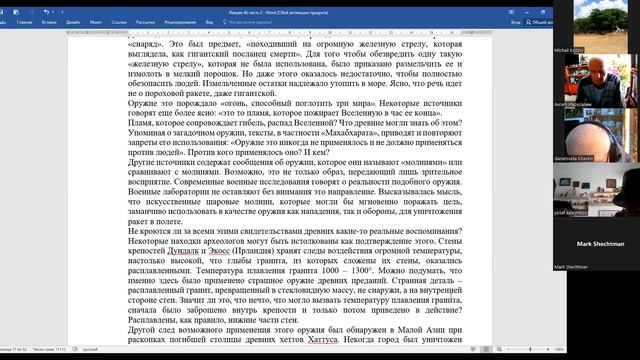640x360 pixels.
Task: Open the Рецензирование ribbon tab
Action: (x=180, y=22)
